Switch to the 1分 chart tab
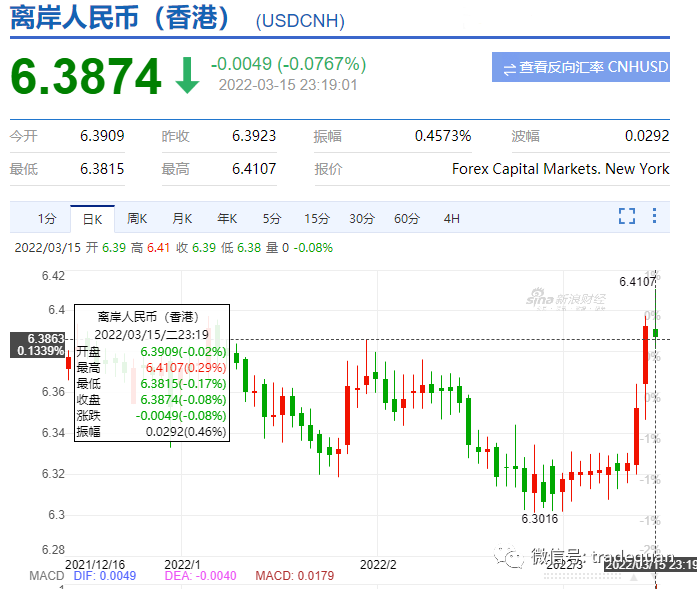The width and height of the screenshot is (697, 589). tap(47, 218)
